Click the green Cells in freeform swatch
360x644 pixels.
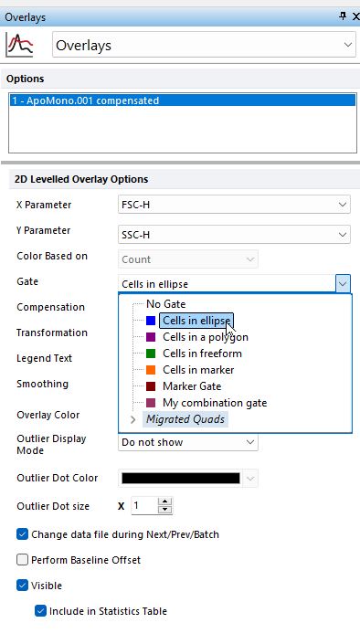pyautogui.click(x=151, y=354)
